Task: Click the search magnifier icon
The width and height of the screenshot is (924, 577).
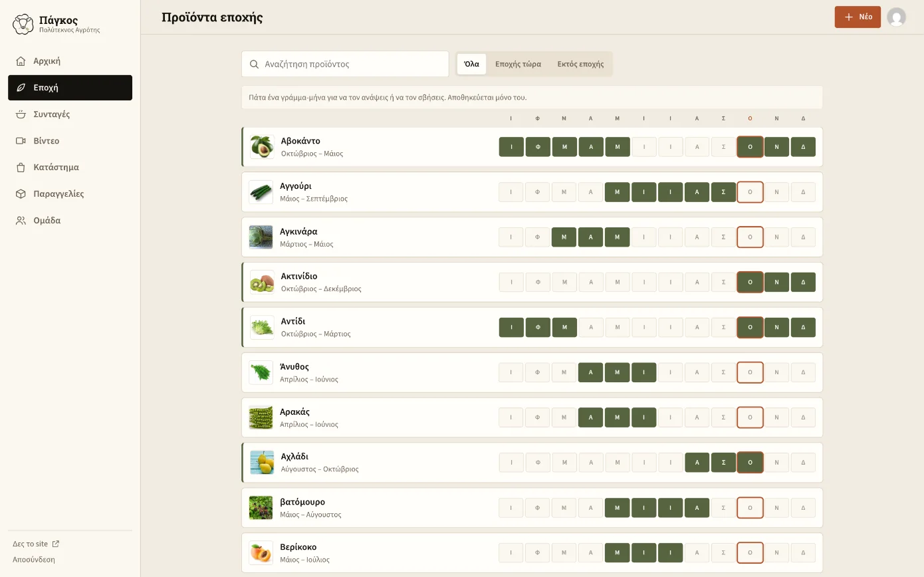Action: tap(254, 64)
